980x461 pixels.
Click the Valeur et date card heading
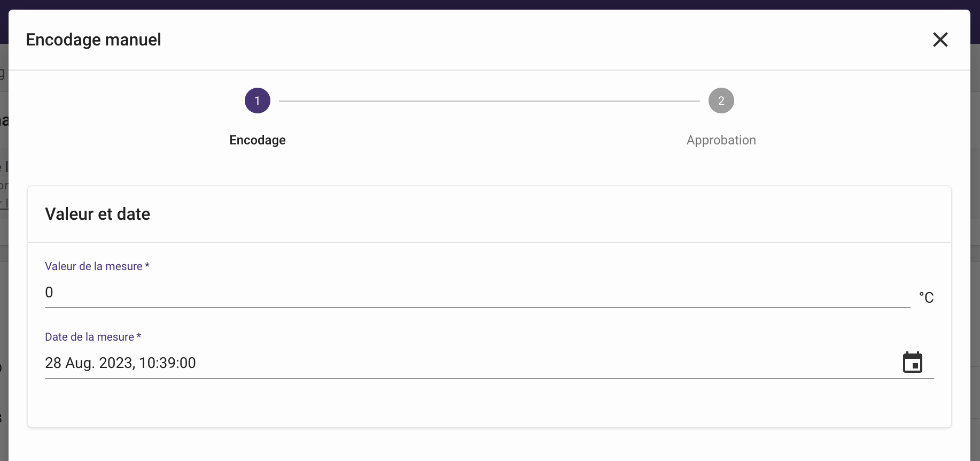[97, 214]
